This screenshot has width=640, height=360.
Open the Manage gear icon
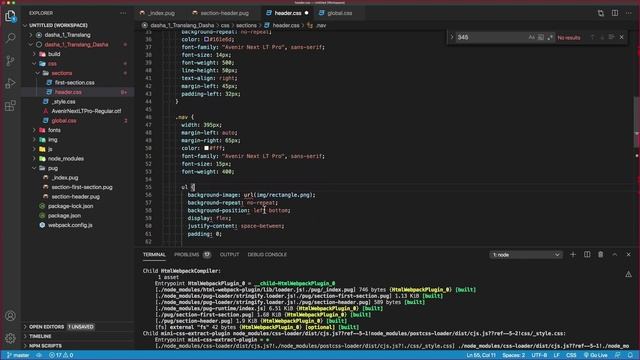10,338
